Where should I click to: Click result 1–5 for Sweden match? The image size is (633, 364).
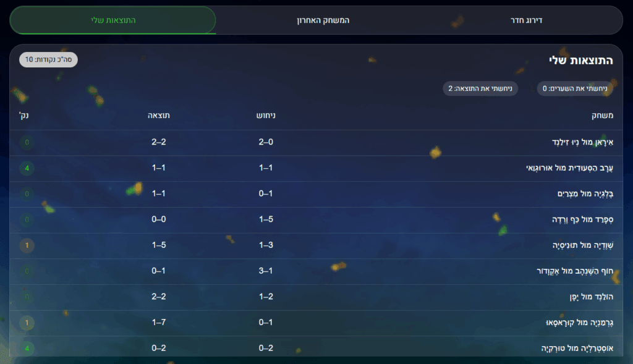pos(159,245)
